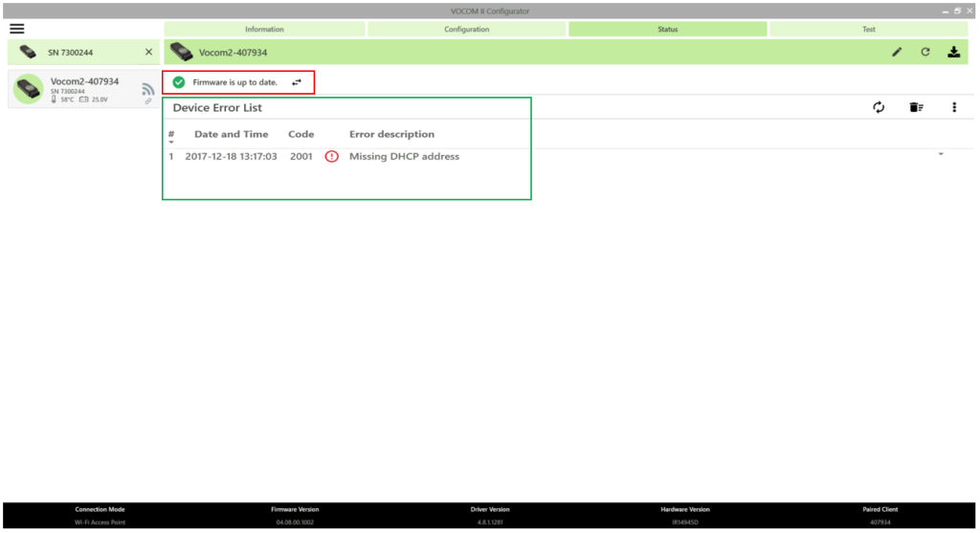
Task: Close the SN 7300244 panel
Action: [148, 53]
